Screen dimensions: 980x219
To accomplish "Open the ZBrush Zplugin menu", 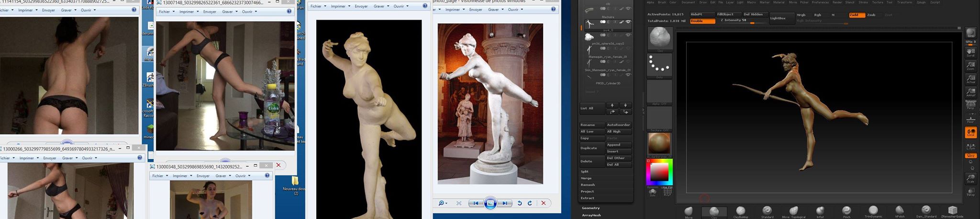I will 921,2.
